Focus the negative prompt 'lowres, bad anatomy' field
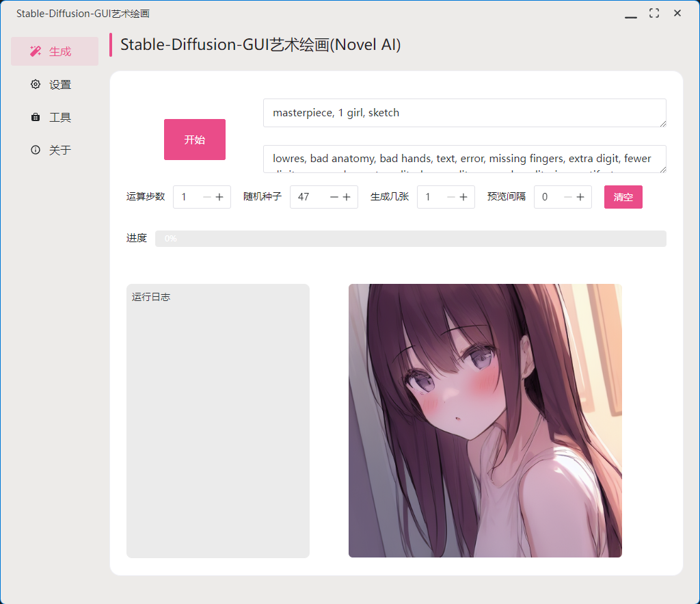This screenshot has width=700, height=604. click(464, 159)
